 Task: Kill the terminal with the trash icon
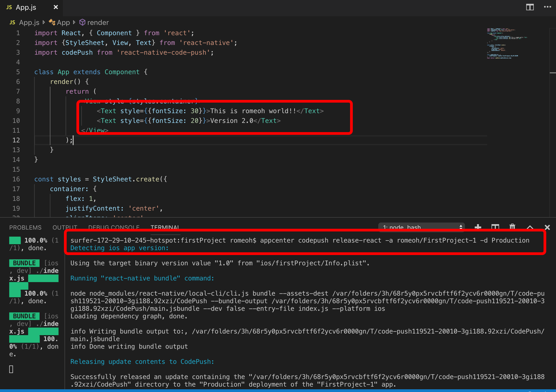[x=512, y=227]
